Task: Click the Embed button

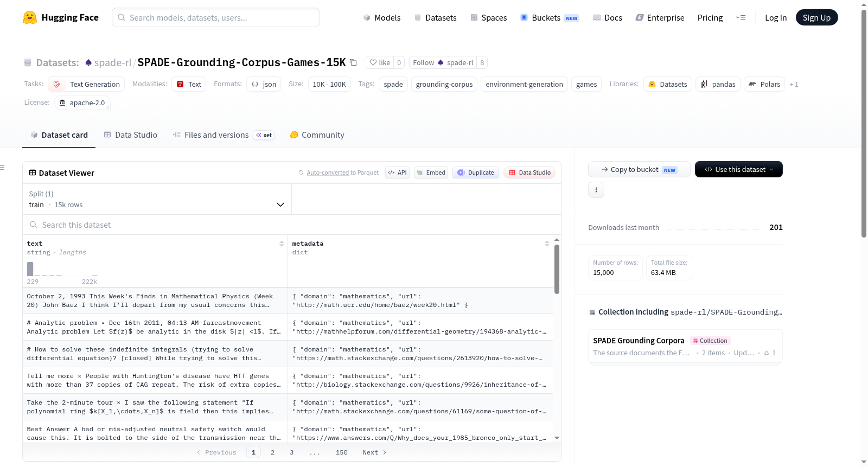Action: 431,172
